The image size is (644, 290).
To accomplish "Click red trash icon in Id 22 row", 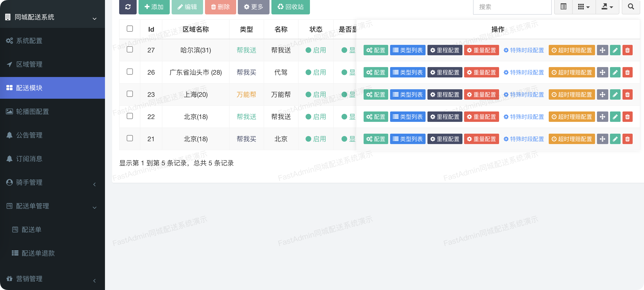I will [x=627, y=117].
